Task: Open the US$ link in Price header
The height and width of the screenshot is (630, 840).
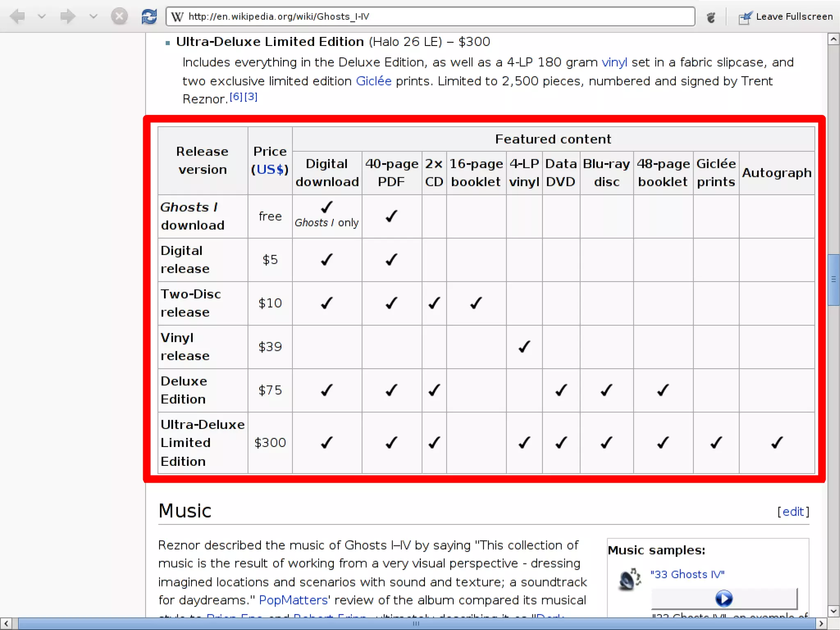Action: point(270,170)
